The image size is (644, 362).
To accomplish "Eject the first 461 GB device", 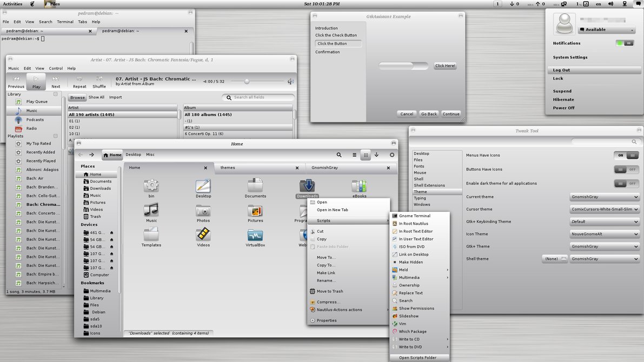I will coord(112,232).
